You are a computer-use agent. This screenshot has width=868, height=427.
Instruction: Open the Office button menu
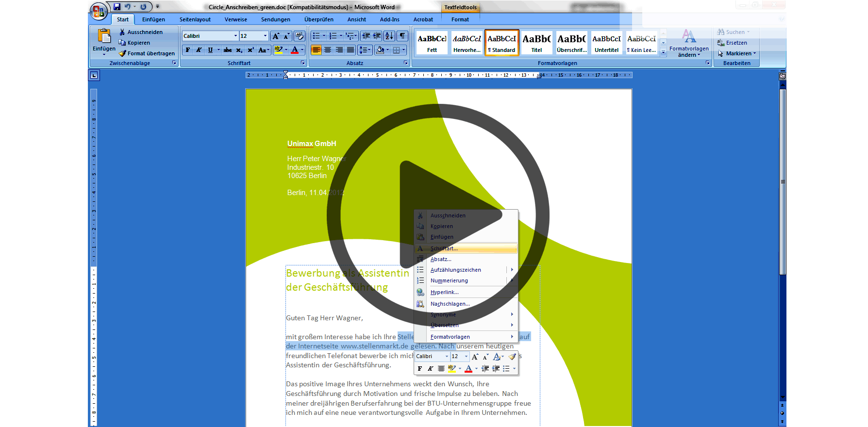point(99,11)
